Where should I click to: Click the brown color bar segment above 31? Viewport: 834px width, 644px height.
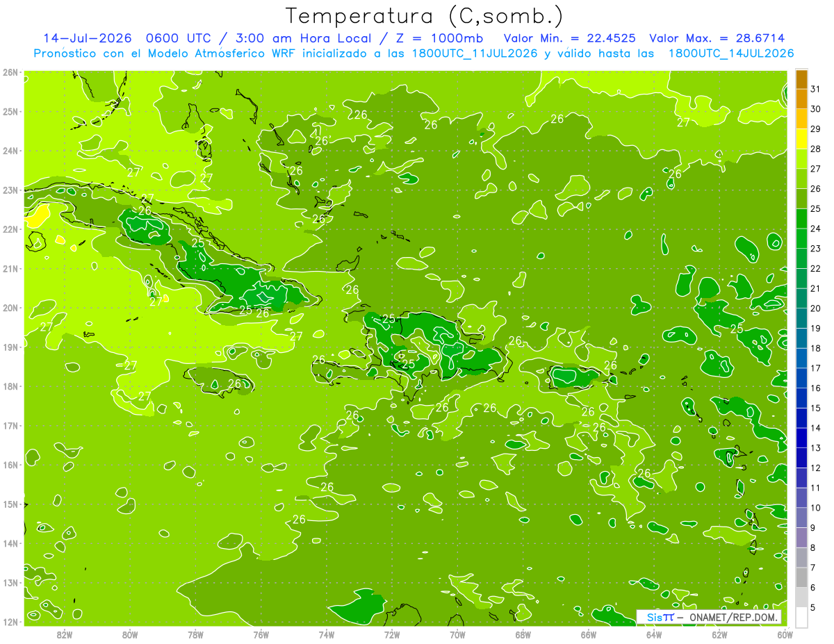[801, 79]
